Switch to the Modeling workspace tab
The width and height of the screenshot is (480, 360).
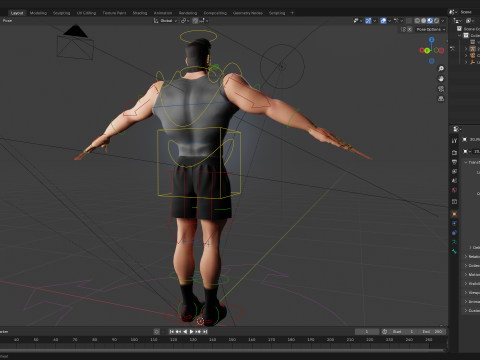point(38,13)
